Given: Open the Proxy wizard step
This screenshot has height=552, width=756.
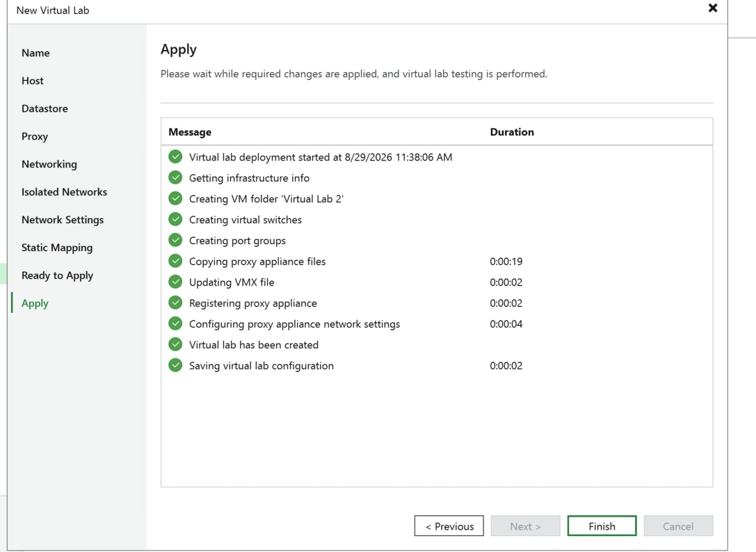Looking at the screenshot, I should (35, 136).
